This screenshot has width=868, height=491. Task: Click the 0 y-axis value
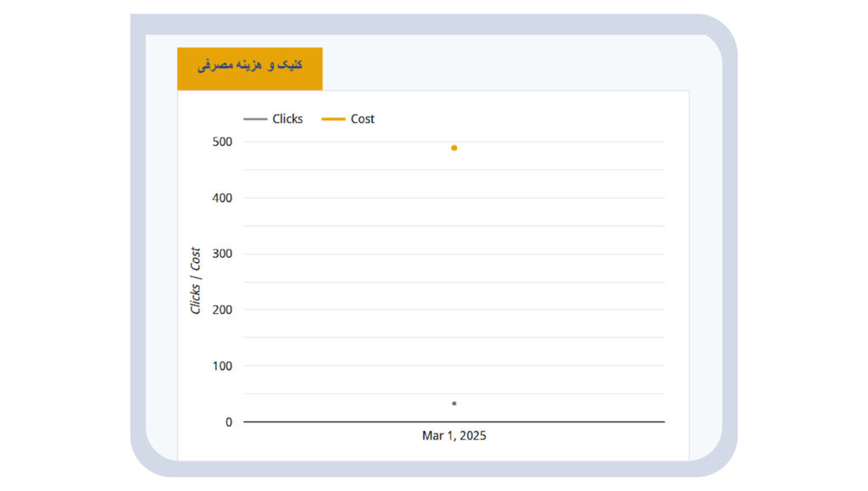(229, 422)
